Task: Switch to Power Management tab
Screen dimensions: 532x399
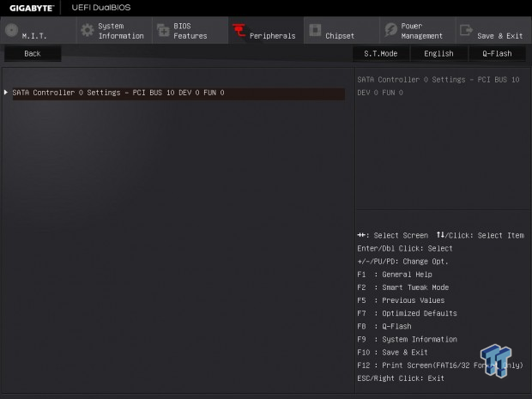Action: [x=417, y=31]
